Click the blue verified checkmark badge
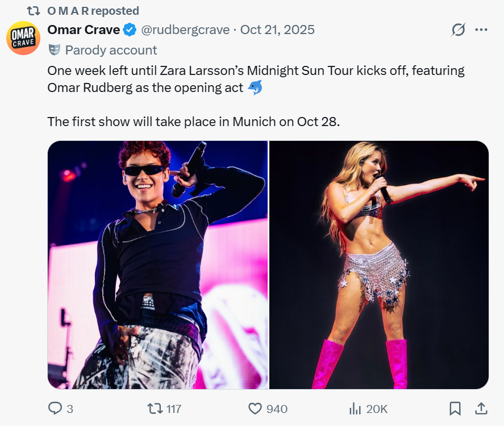504x426 pixels. (130, 30)
